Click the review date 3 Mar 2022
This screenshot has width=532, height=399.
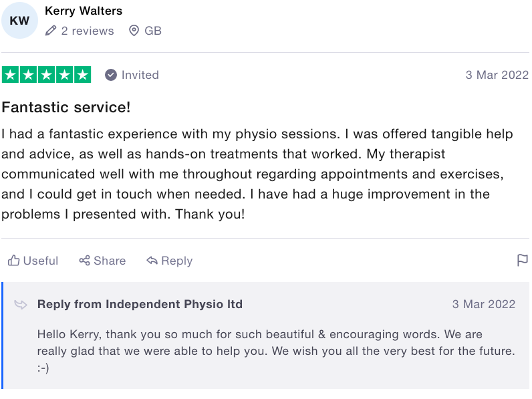pyautogui.click(x=497, y=75)
